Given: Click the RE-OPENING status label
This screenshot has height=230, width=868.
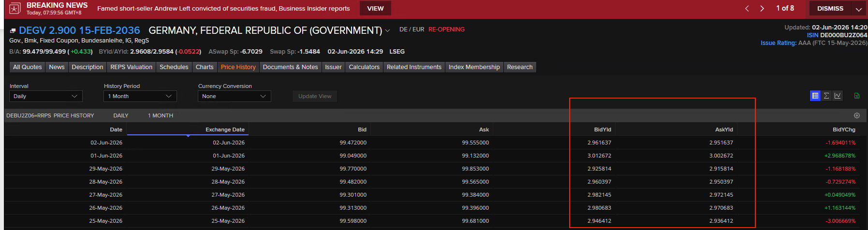Looking at the screenshot, I should pyautogui.click(x=446, y=29).
